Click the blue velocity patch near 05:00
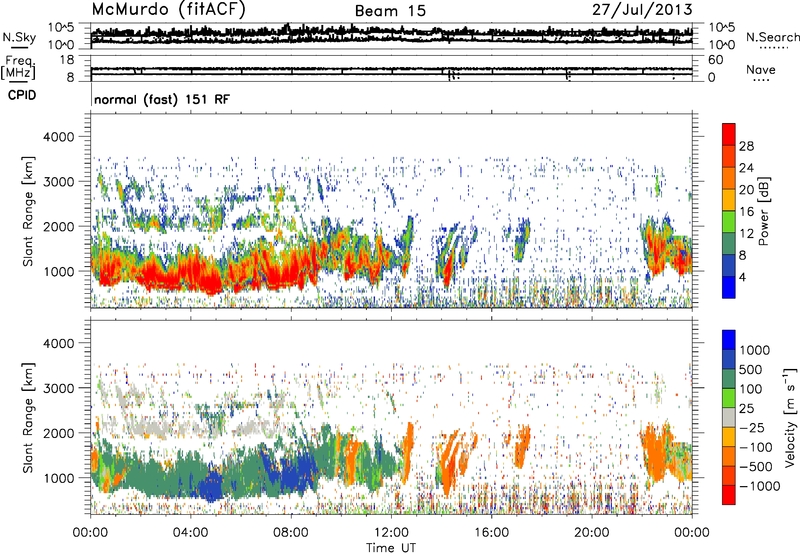The width and height of the screenshot is (800, 554). tap(211, 485)
